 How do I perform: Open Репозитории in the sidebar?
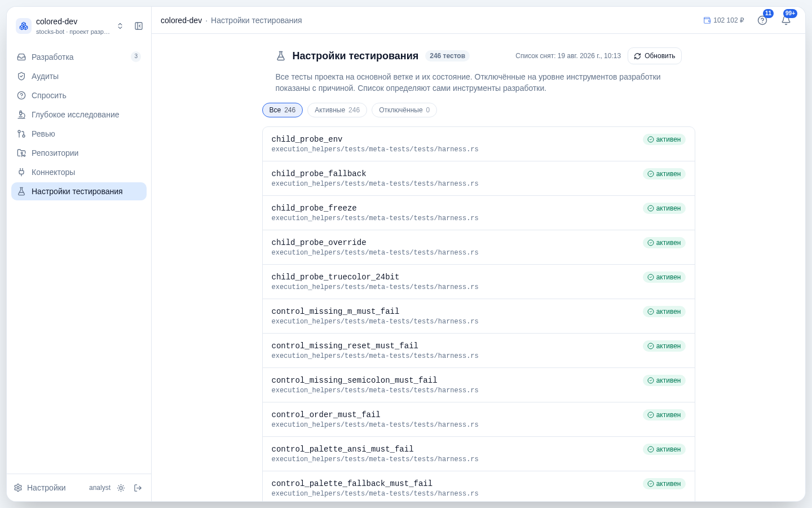coord(79,153)
